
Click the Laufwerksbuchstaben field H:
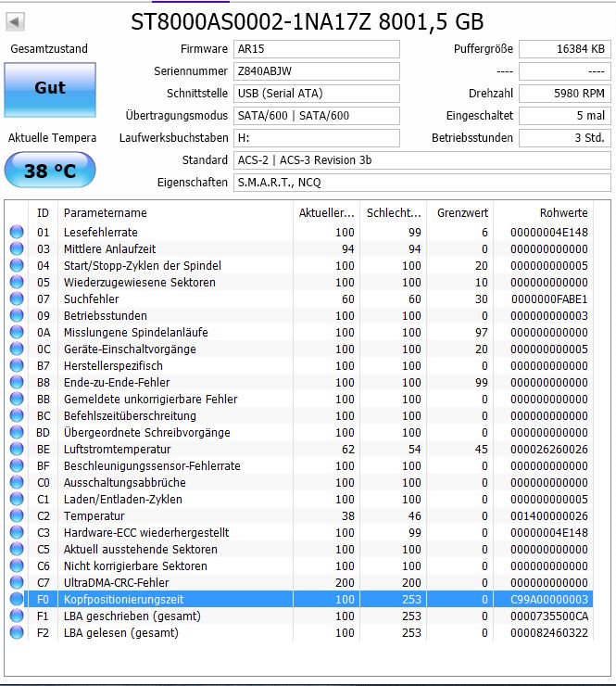click(x=317, y=138)
